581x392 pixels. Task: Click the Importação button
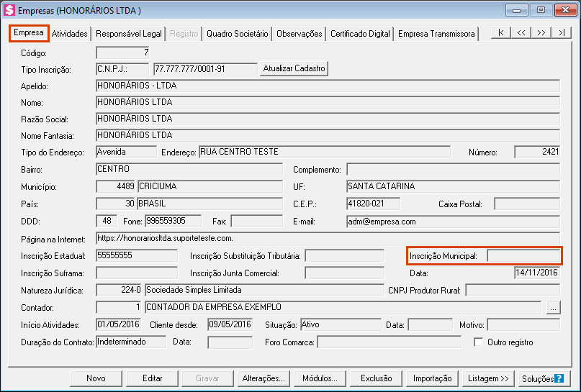coord(432,378)
